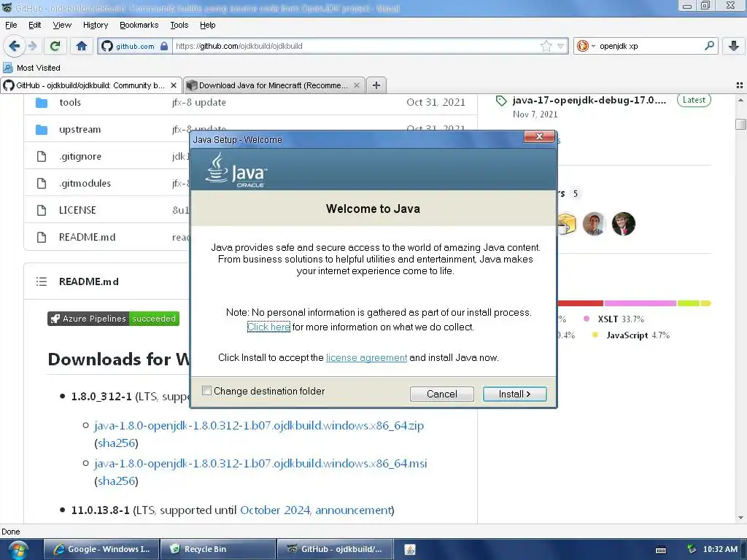747x560 pixels.
Task: Click the list all tabs icon
Action: (x=740, y=85)
